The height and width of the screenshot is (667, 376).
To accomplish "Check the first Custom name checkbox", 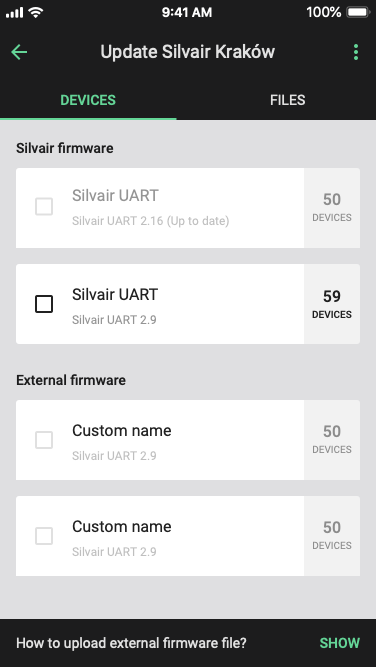I will [x=44, y=440].
